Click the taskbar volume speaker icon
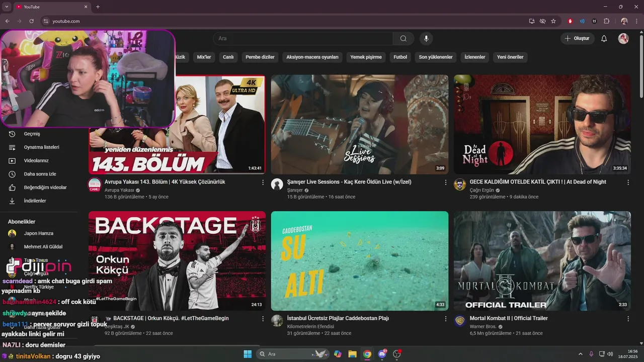644x362 pixels. [x=610, y=354]
